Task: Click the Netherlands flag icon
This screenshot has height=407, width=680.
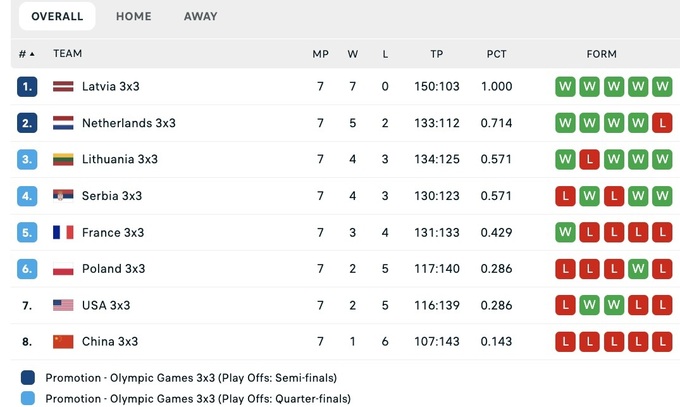Action: pos(63,123)
